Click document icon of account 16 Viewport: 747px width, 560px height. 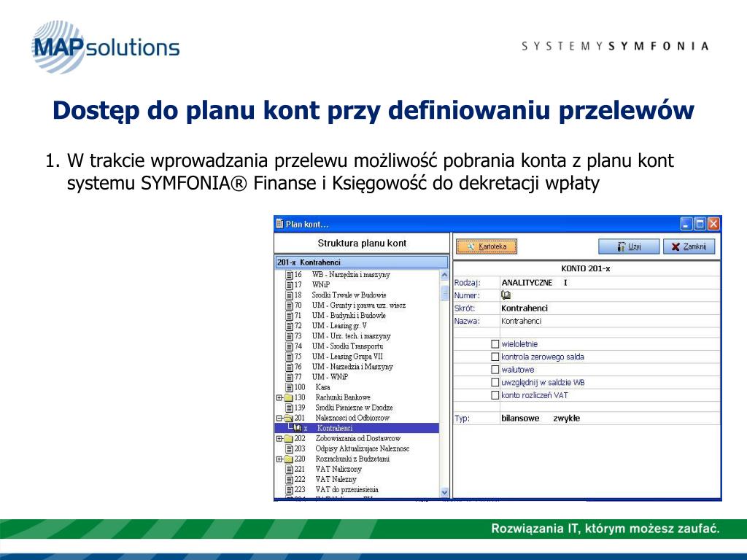coord(289,275)
